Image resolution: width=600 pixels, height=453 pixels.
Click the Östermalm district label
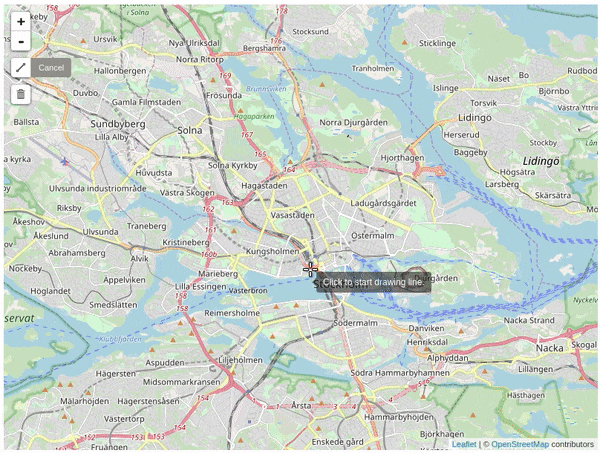[373, 235]
